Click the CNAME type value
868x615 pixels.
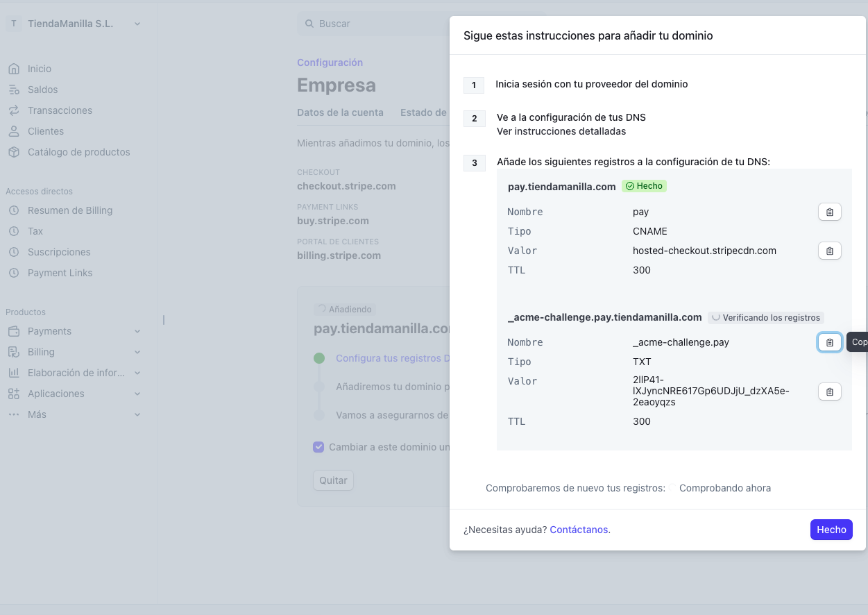click(x=650, y=231)
